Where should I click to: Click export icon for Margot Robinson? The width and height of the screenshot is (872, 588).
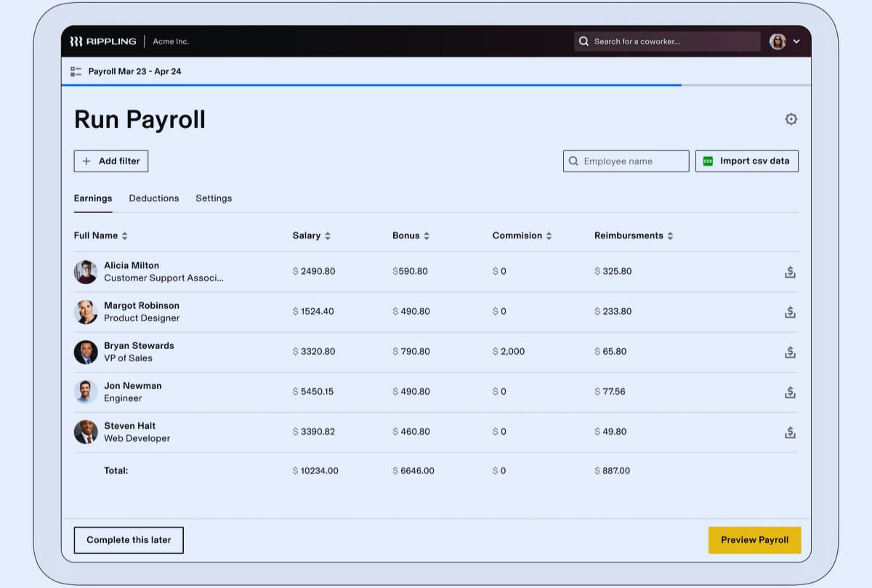coord(790,312)
